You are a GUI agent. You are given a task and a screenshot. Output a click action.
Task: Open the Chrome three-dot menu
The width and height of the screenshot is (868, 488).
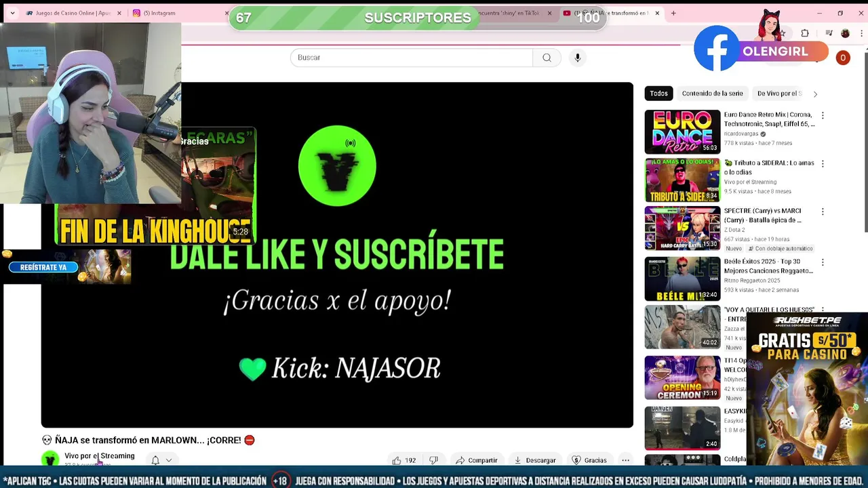point(863,33)
